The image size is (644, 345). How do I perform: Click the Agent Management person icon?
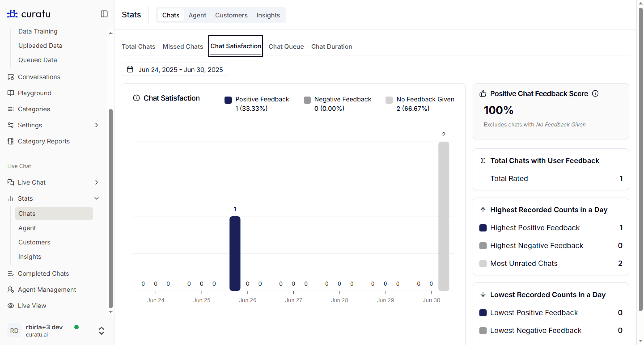pos(11,290)
